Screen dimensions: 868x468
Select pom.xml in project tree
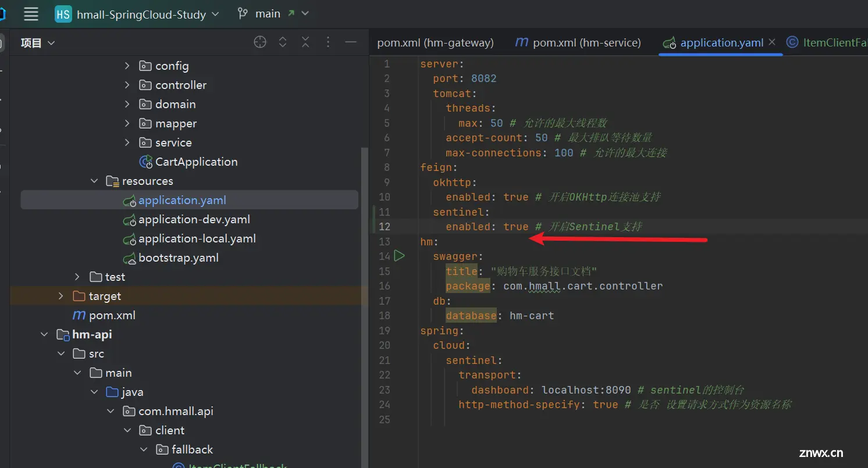pyautogui.click(x=112, y=315)
